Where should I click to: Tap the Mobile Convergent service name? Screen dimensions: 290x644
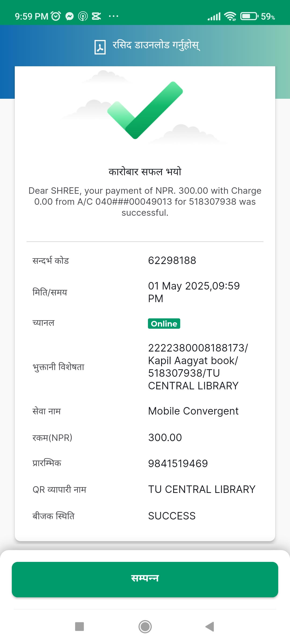pos(193,411)
